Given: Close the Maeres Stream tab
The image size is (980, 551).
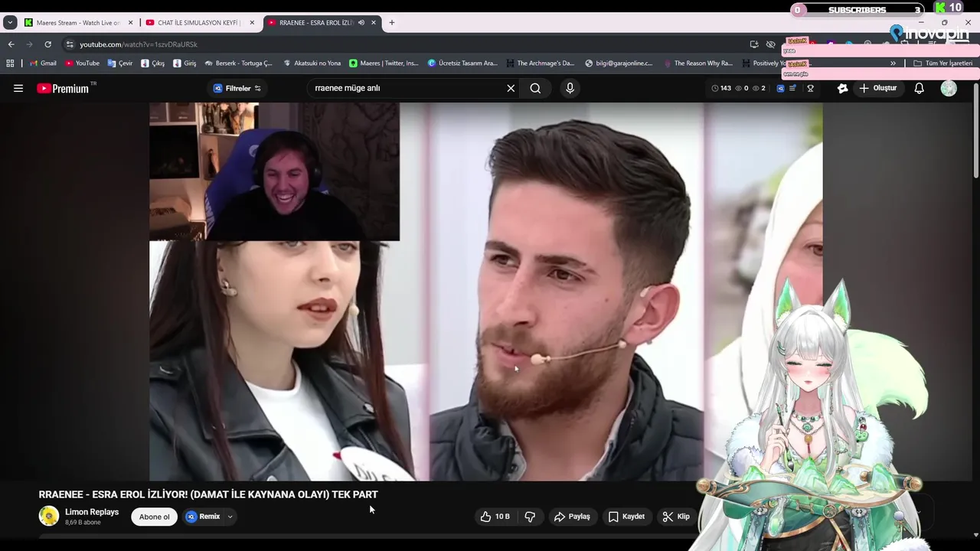Looking at the screenshot, I should [131, 23].
